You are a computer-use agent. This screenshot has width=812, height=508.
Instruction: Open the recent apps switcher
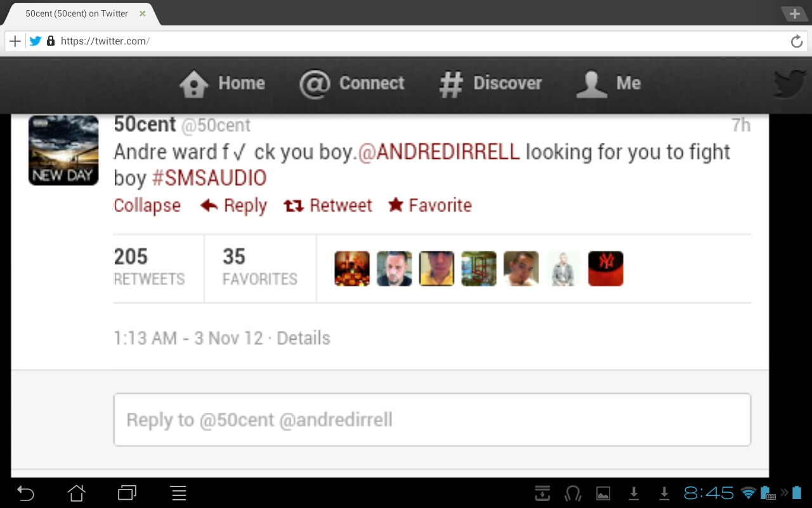[128, 493]
